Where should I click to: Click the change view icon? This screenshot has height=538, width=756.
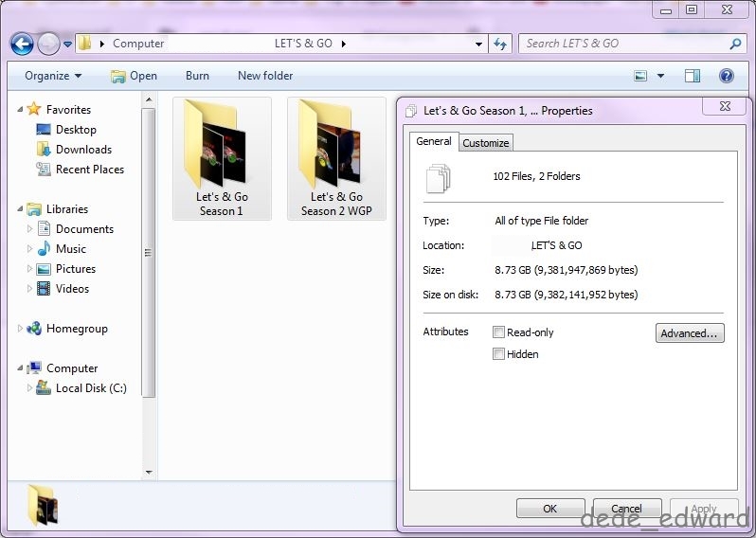[641, 76]
